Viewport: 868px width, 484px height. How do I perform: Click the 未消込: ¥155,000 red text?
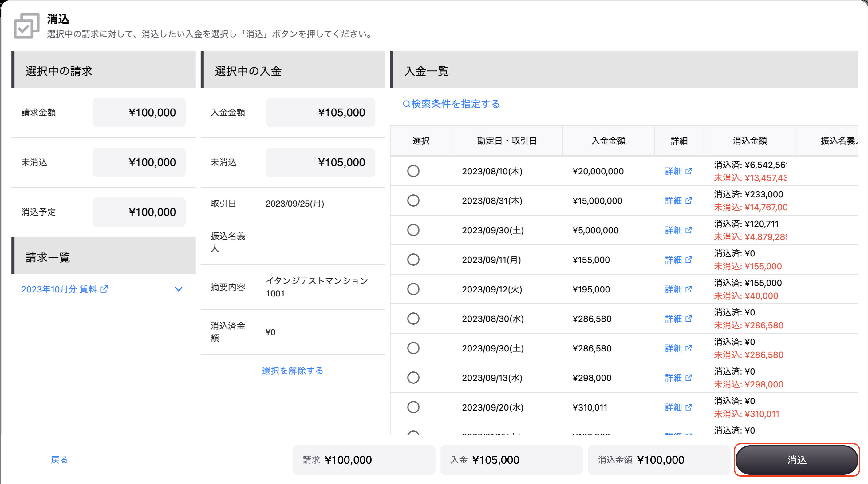pos(748,266)
